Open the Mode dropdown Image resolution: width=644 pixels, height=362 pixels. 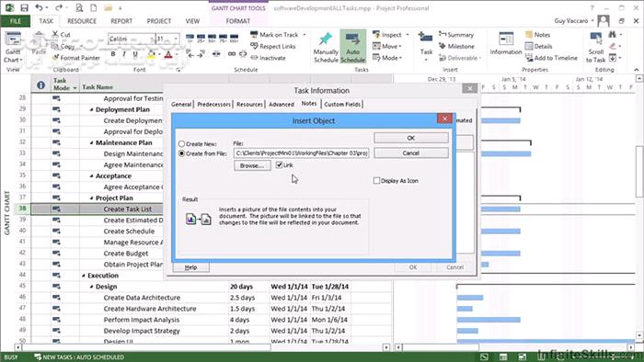point(387,58)
